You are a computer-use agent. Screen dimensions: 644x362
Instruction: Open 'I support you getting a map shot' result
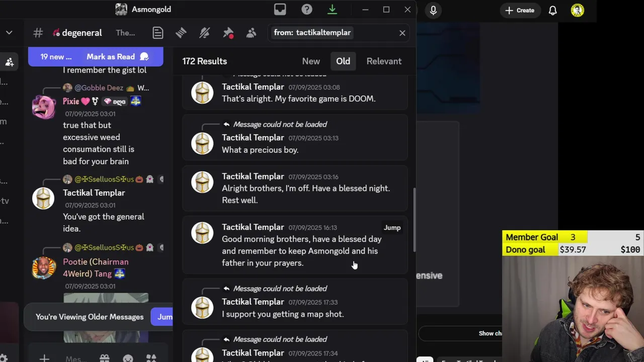pyautogui.click(x=295, y=302)
